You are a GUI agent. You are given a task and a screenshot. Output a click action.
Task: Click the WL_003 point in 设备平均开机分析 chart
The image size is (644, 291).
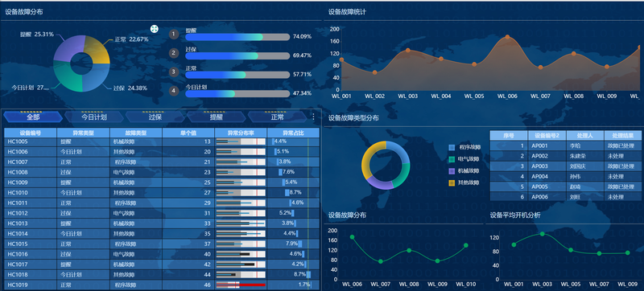[x=542, y=234]
